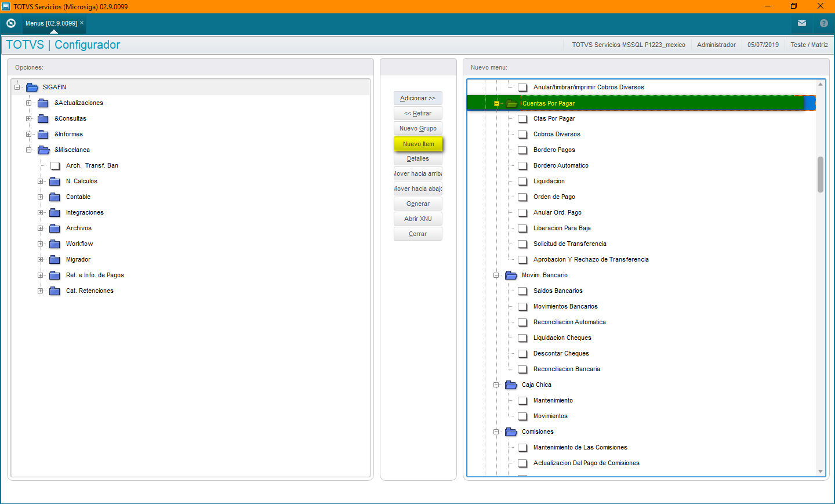The height and width of the screenshot is (504, 835).
Task: Open the mail envelope icon
Action: coord(802,23)
